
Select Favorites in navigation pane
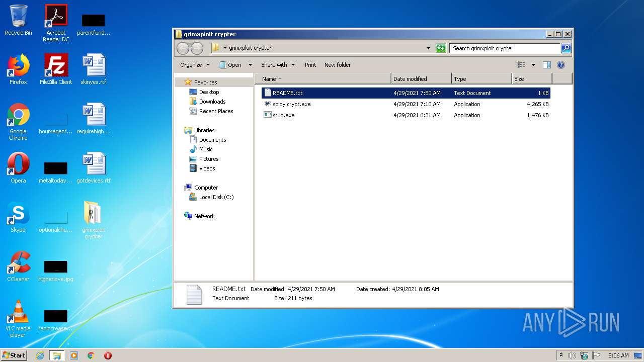coord(206,82)
